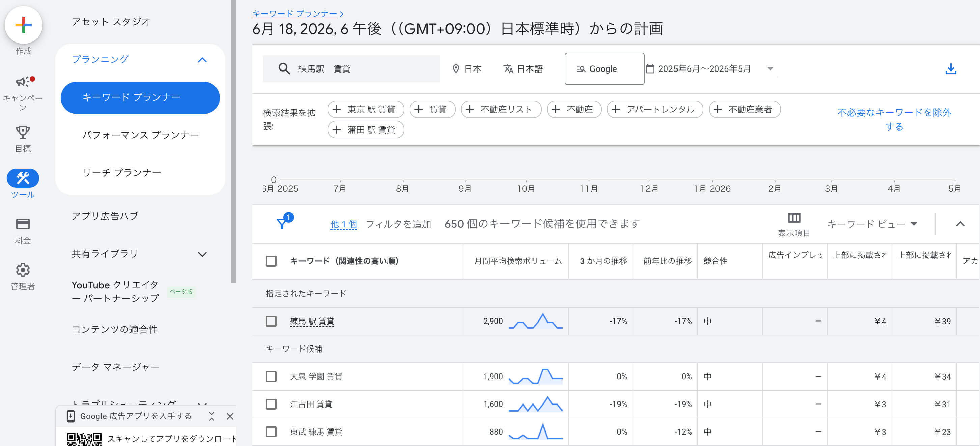The image size is (980, 446).
Task: Add 東京 駅 賃貸 to expand results
Action: (366, 109)
